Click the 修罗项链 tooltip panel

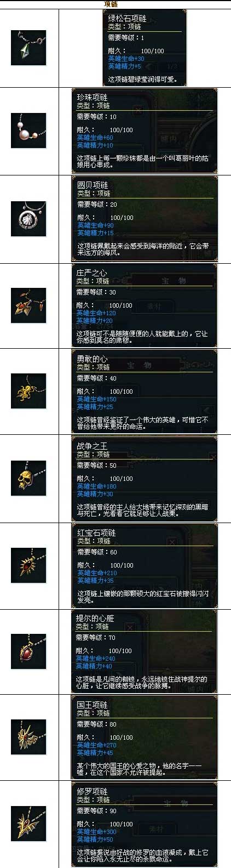(145, 824)
